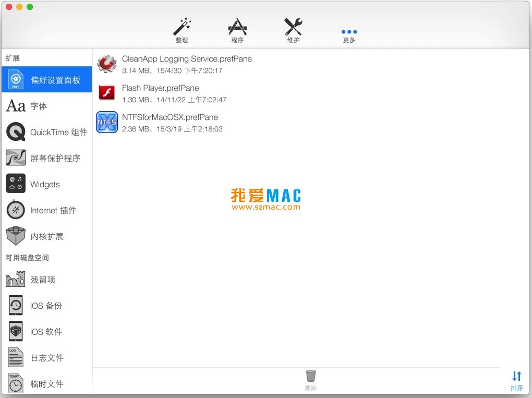Close the window with red button
Image resolution: width=532 pixels, height=398 pixels.
click(9, 7)
